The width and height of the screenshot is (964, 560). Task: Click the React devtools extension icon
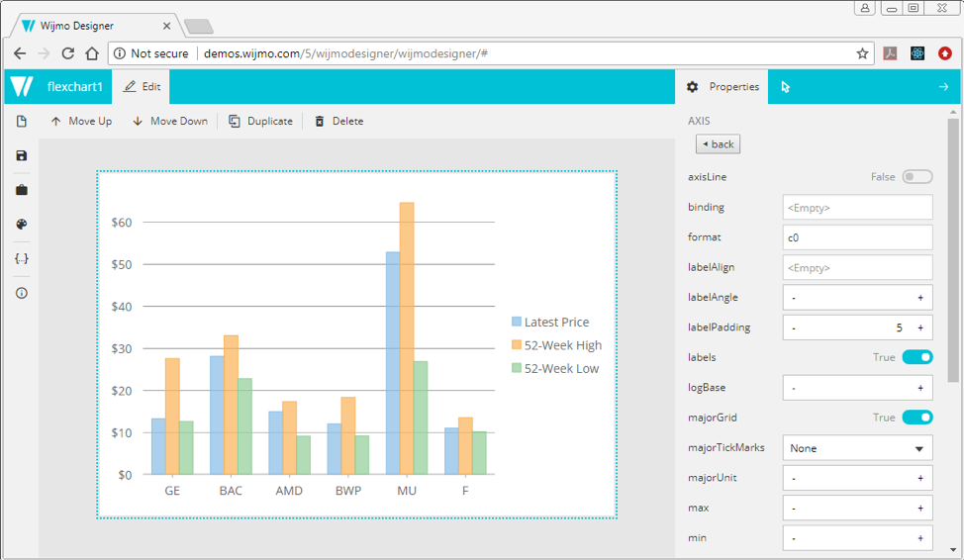click(917, 53)
